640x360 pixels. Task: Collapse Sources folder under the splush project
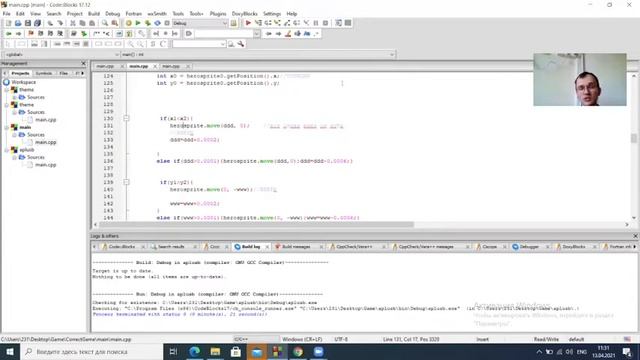tap(14, 157)
